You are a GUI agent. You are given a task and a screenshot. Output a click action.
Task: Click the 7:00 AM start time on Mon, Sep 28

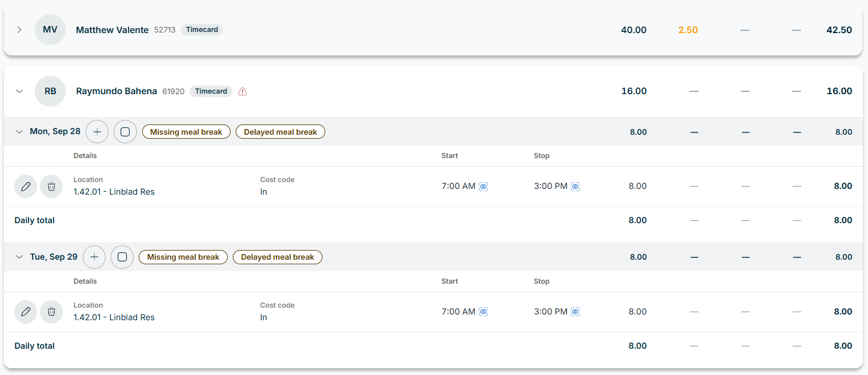coord(459,186)
